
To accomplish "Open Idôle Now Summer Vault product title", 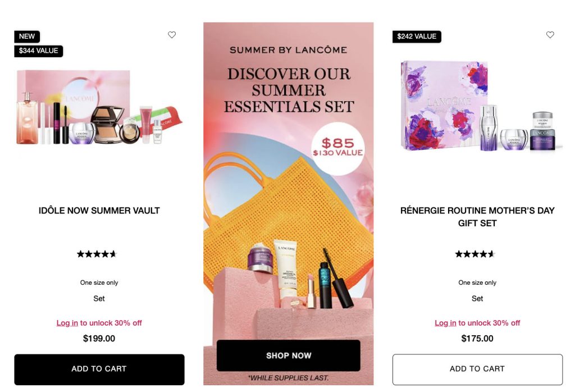I will click(x=99, y=211).
